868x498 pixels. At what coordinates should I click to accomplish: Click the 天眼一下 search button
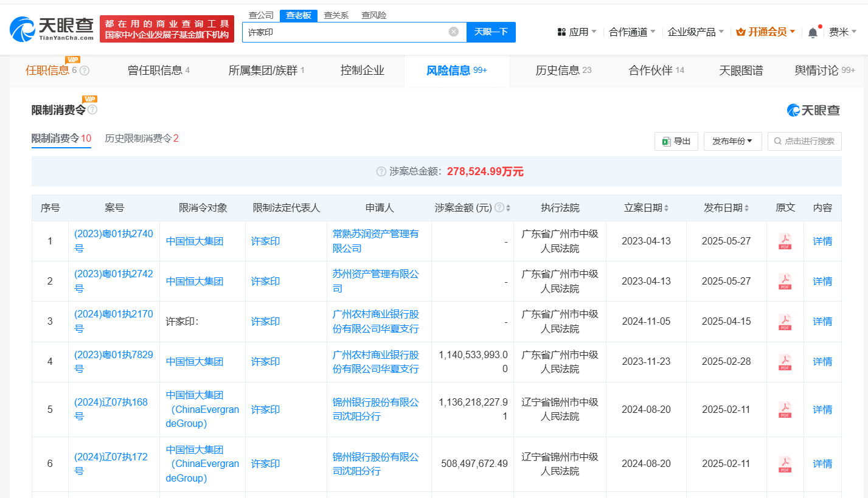[491, 32]
